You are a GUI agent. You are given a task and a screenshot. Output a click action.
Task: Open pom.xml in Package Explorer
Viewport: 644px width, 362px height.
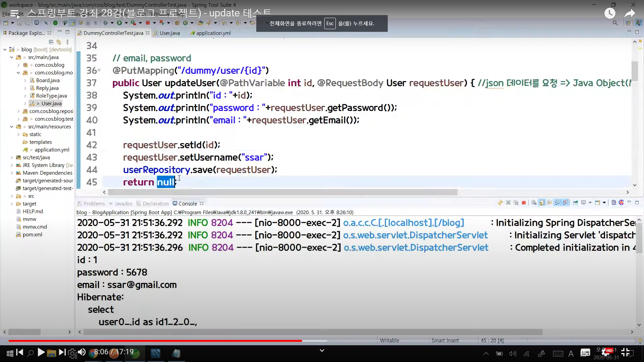(x=29, y=235)
